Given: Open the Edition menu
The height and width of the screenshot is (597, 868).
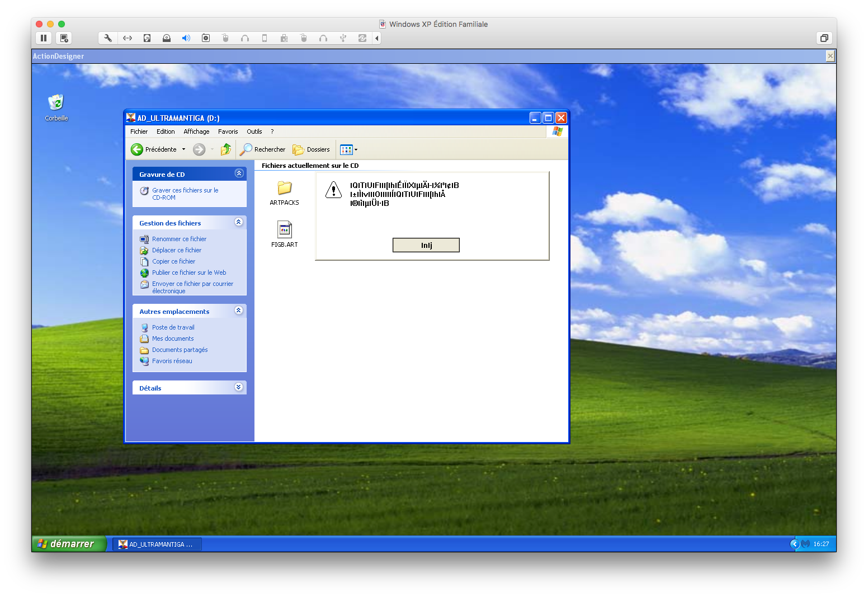Looking at the screenshot, I should coord(166,131).
